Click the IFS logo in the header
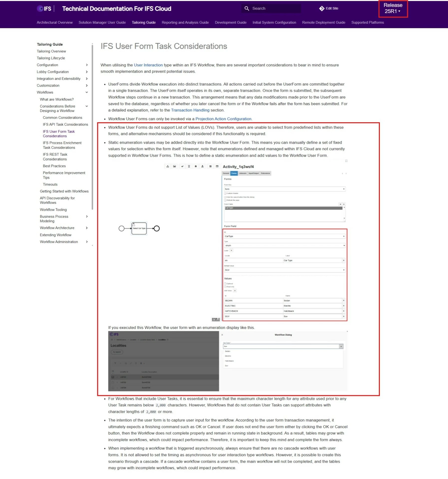Viewport: 448px width, 479px height. point(44,9)
